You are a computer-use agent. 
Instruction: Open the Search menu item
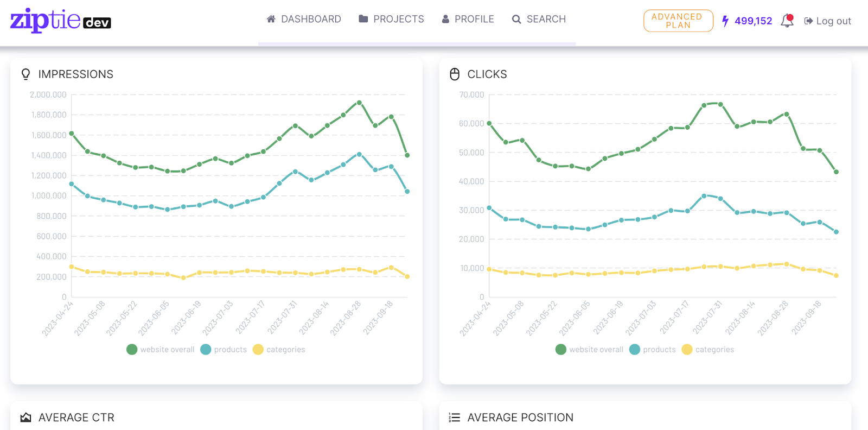(x=539, y=19)
